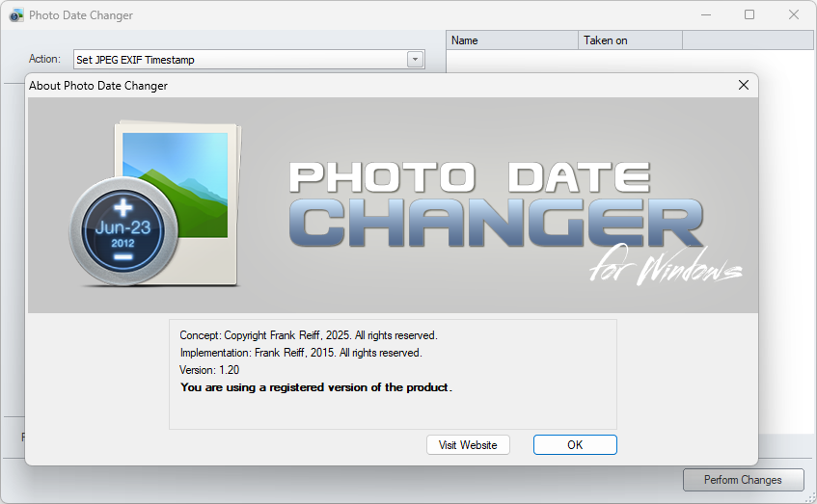The height and width of the screenshot is (504, 817).
Task: Click OK in the About dialog
Action: point(575,444)
